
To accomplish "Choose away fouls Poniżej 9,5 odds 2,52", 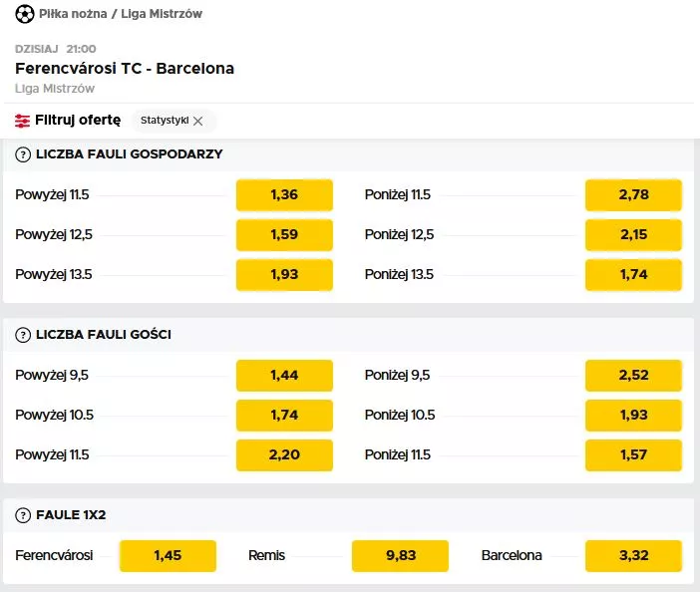I will (x=633, y=375).
